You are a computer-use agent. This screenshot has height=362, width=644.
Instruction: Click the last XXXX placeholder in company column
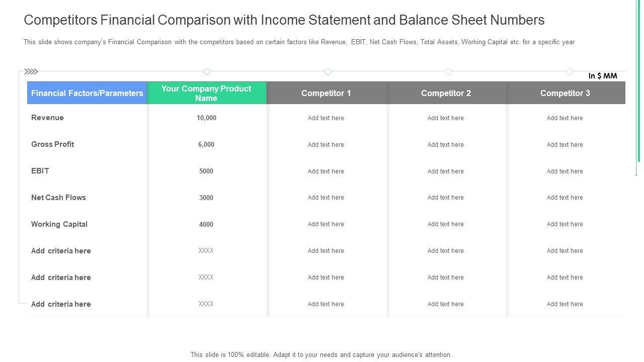click(x=206, y=304)
